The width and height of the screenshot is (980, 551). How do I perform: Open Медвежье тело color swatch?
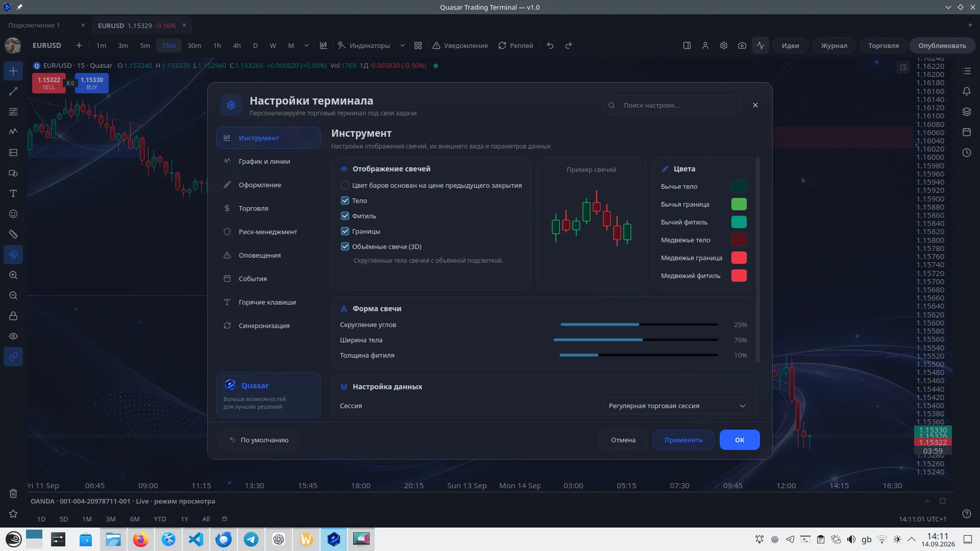739,240
